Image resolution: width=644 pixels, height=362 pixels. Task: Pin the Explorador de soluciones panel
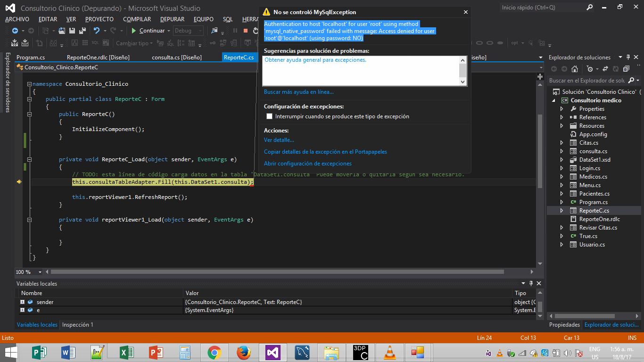click(x=627, y=58)
